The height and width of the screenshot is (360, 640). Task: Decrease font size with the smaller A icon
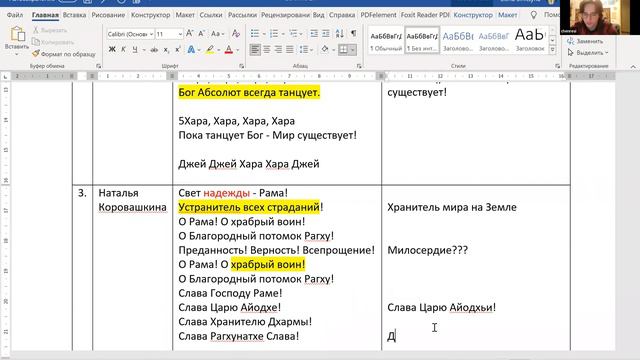point(201,33)
